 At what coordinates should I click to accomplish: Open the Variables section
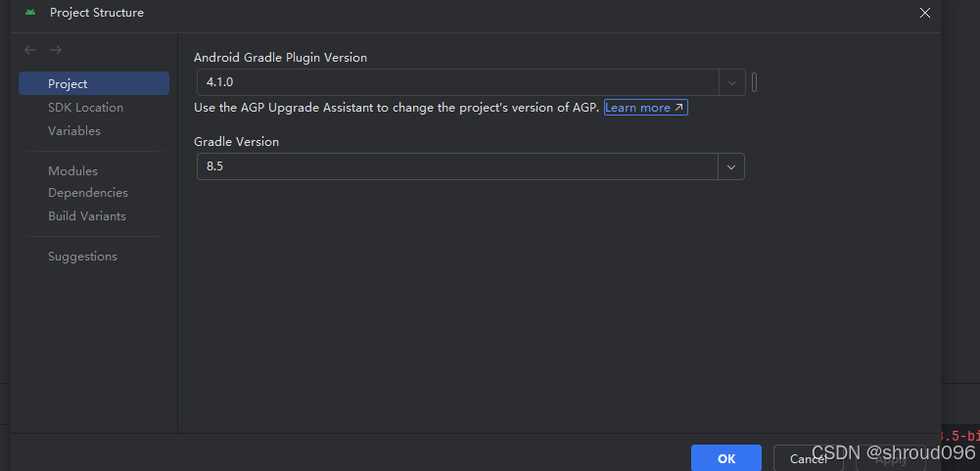74,131
